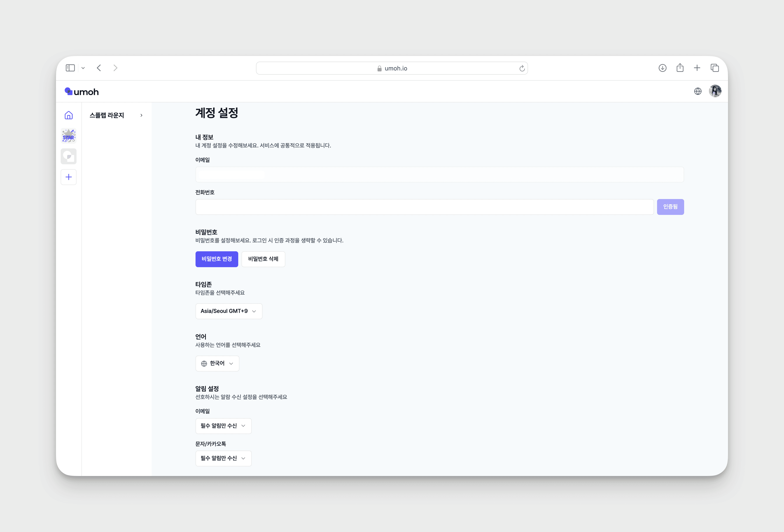Toggle the browser sidebar panel icon
This screenshot has width=784, height=532.
70,68
